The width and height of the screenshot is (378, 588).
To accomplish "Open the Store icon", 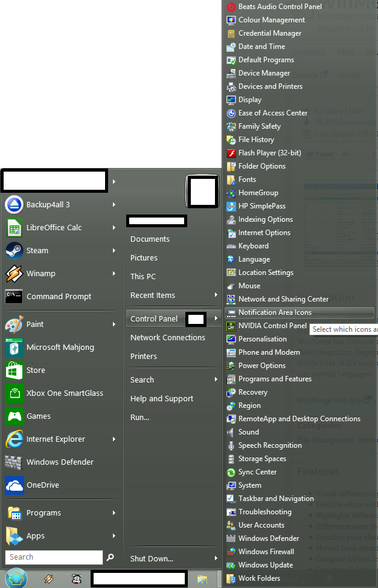I will point(14,370).
